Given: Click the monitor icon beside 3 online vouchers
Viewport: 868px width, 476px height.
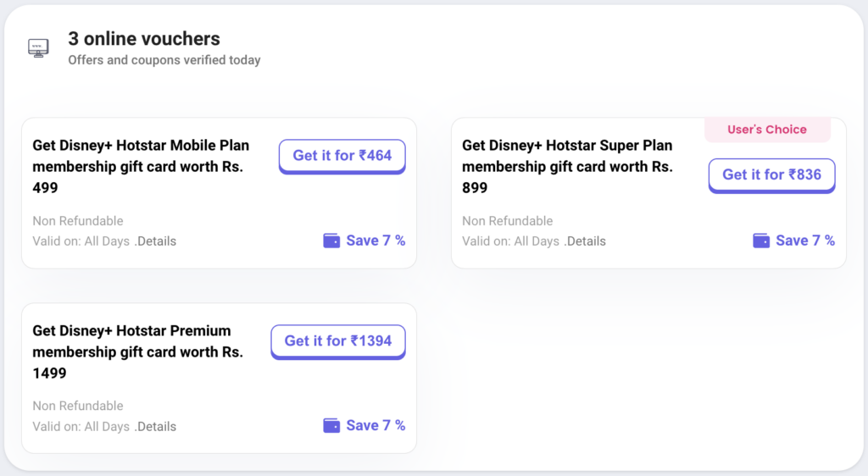Looking at the screenshot, I should tap(38, 48).
